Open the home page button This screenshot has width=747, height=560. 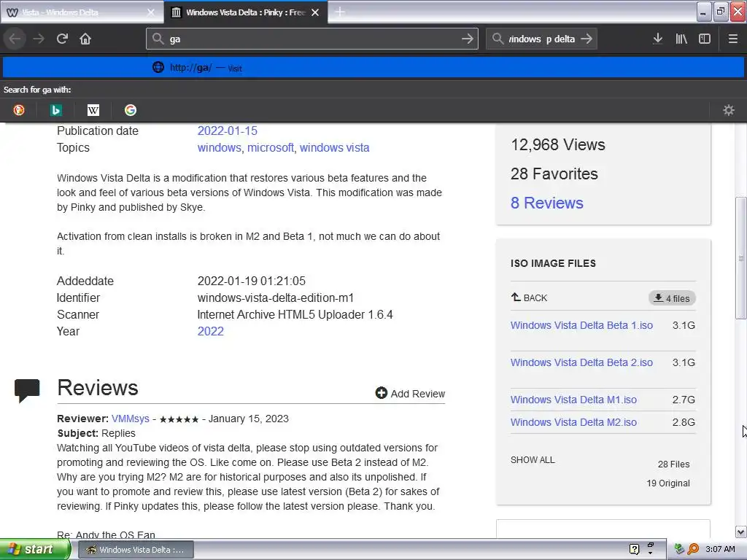(x=85, y=39)
